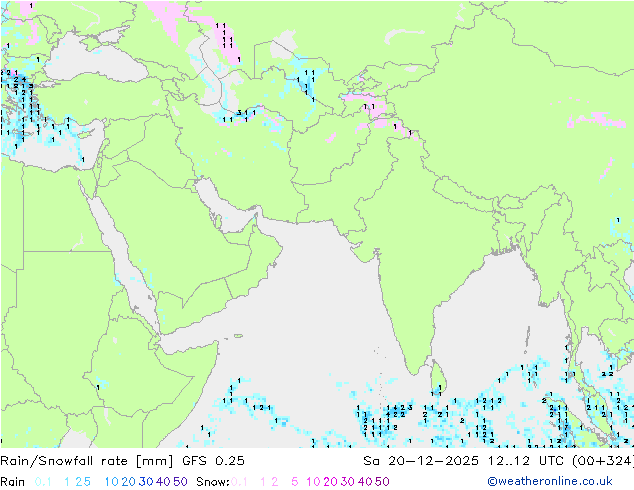Pick the Snow 20 legend value
Image resolution: width=634 pixels, height=490 pixels.
coord(330,482)
